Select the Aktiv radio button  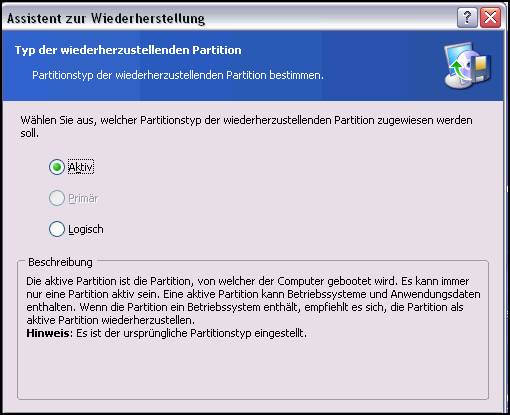click(x=57, y=167)
